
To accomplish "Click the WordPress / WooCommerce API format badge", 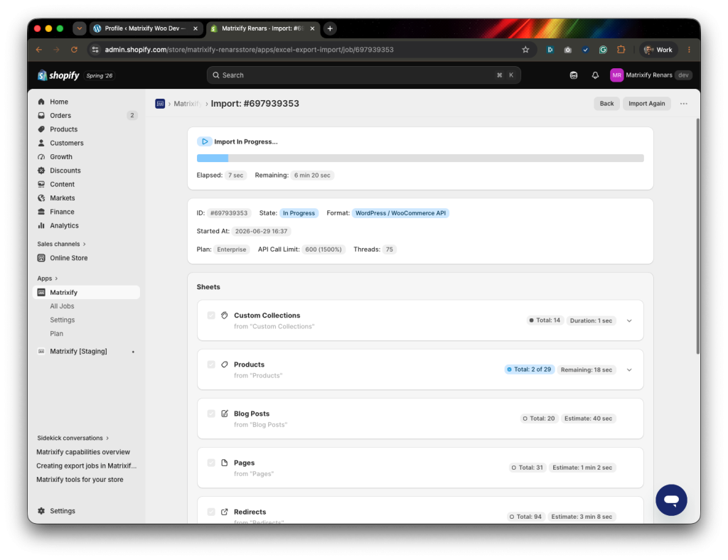I will tap(400, 213).
